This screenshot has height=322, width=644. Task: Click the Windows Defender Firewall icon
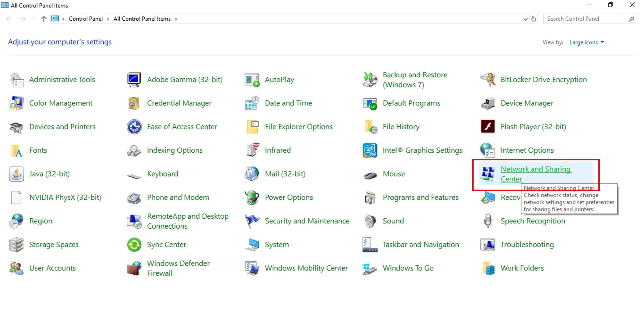click(x=134, y=268)
